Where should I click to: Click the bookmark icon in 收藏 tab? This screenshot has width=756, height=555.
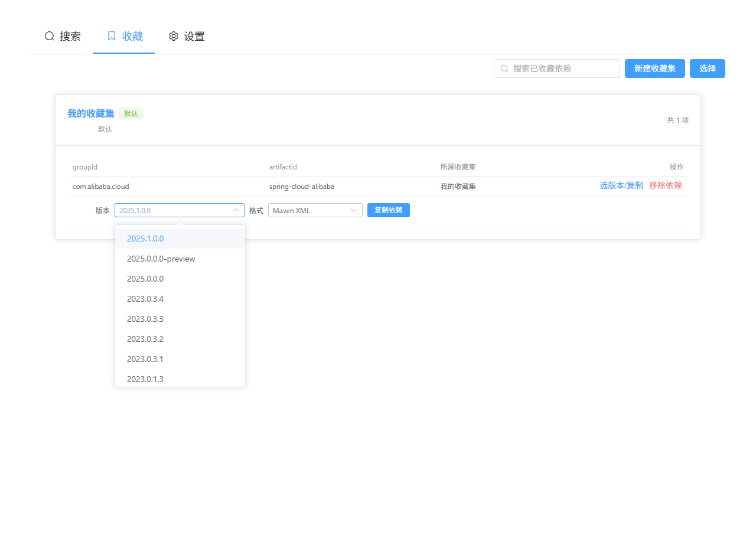[x=112, y=36]
